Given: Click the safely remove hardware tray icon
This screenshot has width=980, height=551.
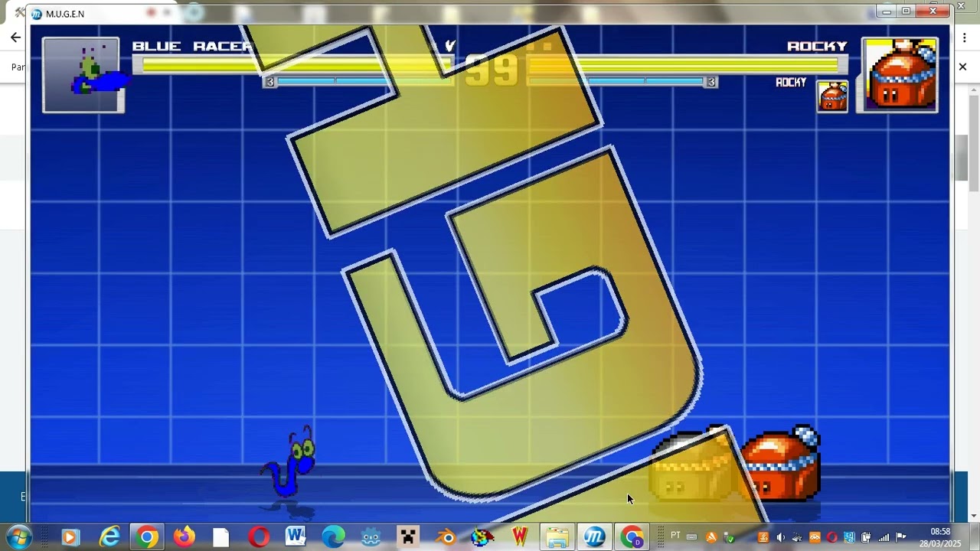Looking at the screenshot, I should click(x=730, y=537).
